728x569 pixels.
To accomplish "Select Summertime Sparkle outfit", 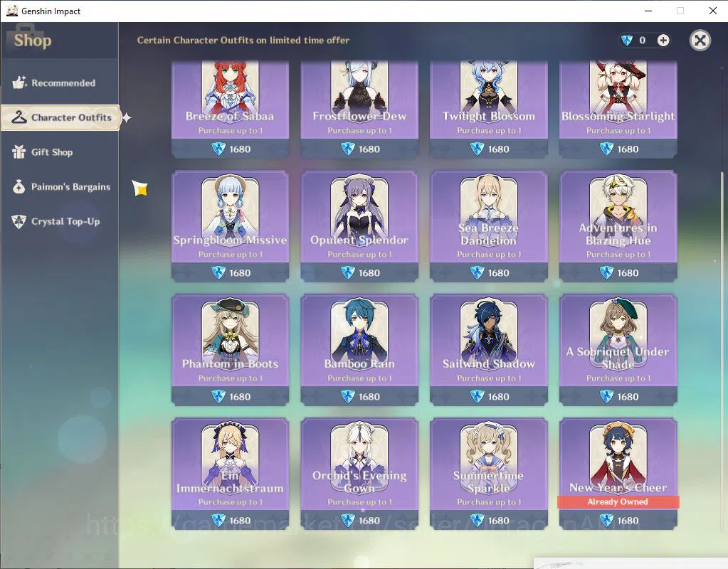I will click(x=489, y=474).
